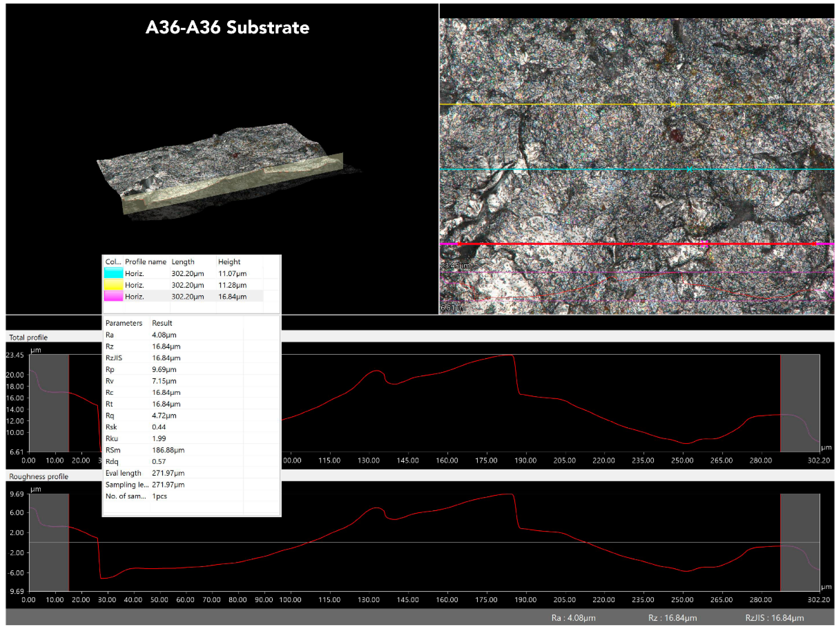Select the 16.84µm height cell in profile table
The image size is (840, 630).
pyautogui.click(x=232, y=296)
